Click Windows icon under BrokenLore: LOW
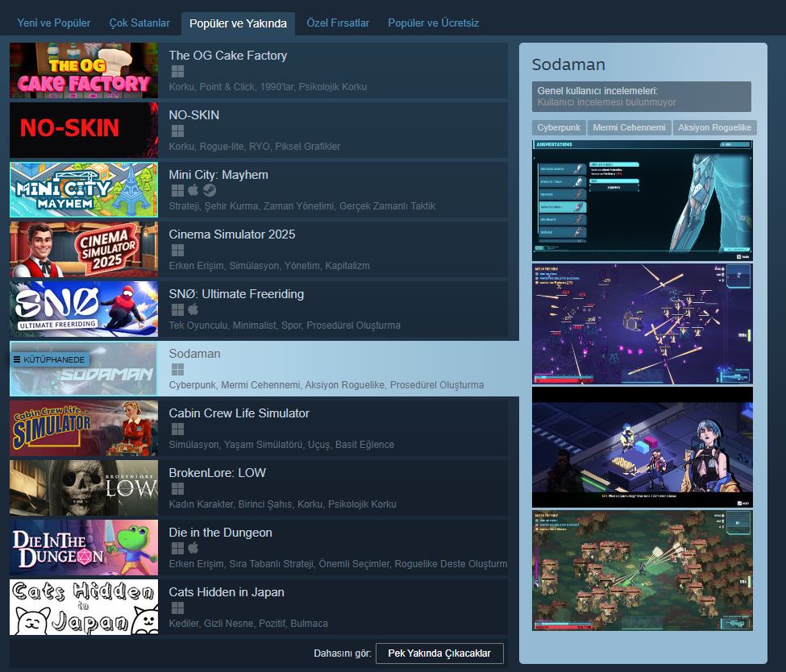Image resolution: width=786 pixels, height=672 pixels. 177,488
